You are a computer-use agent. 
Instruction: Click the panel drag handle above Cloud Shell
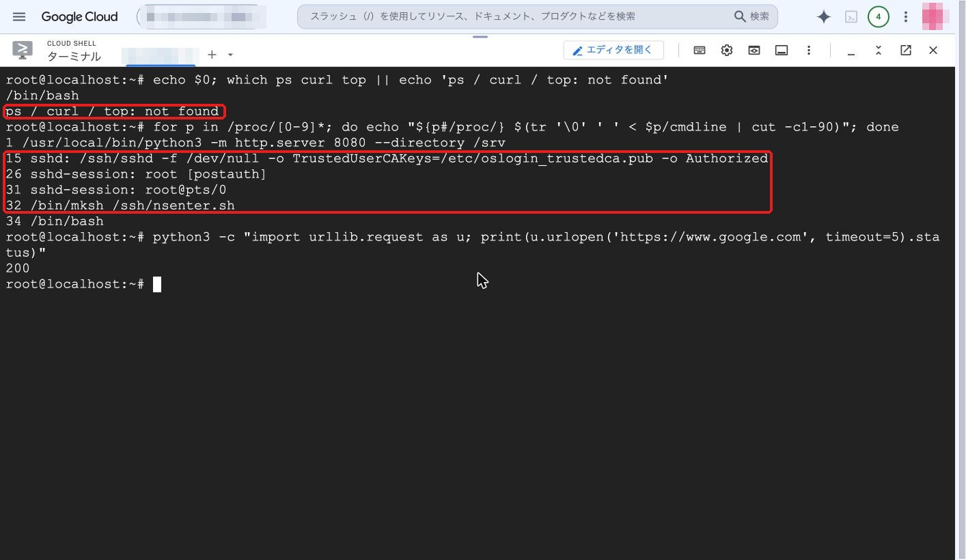click(480, 37)
